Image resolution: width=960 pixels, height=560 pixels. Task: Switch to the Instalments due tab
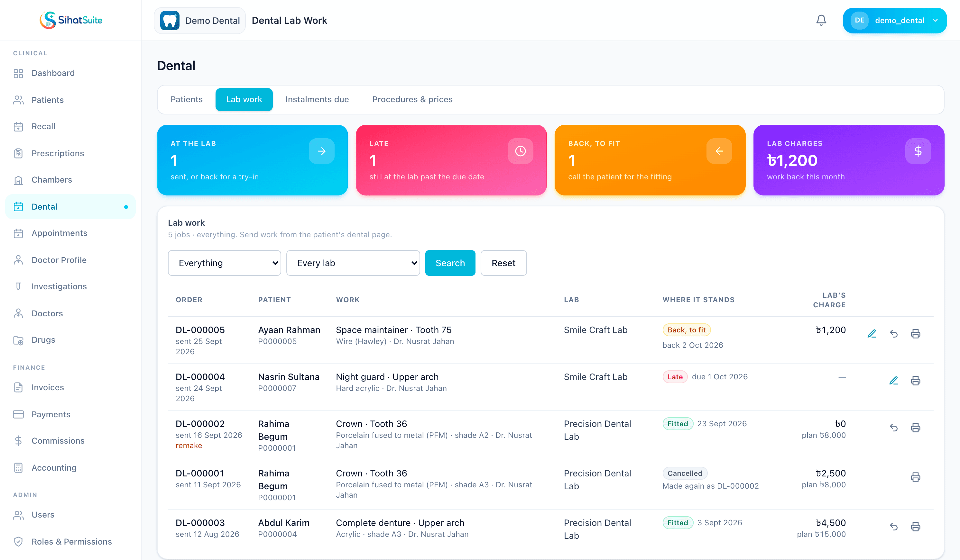[317, 99]
